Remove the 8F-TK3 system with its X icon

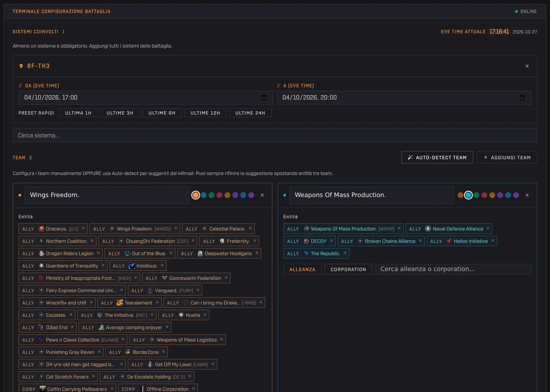click(527, 66)
